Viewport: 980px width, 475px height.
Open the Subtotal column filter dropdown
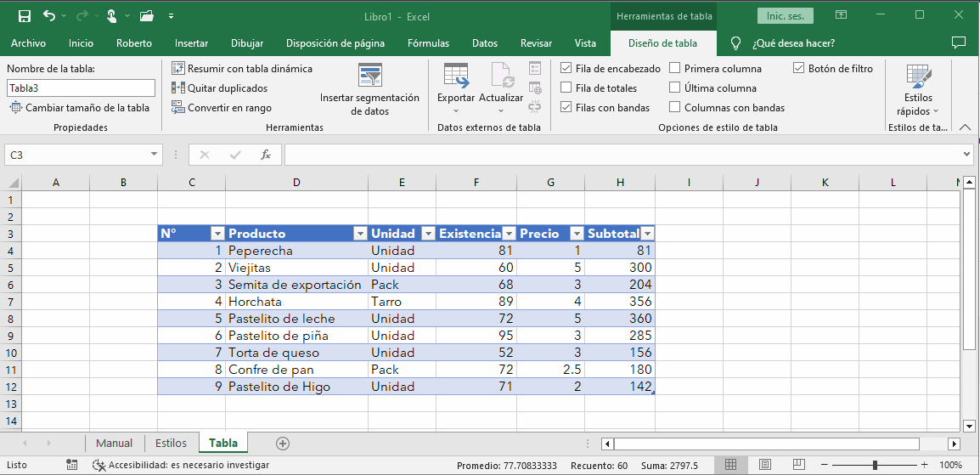(x=647, y=234)
